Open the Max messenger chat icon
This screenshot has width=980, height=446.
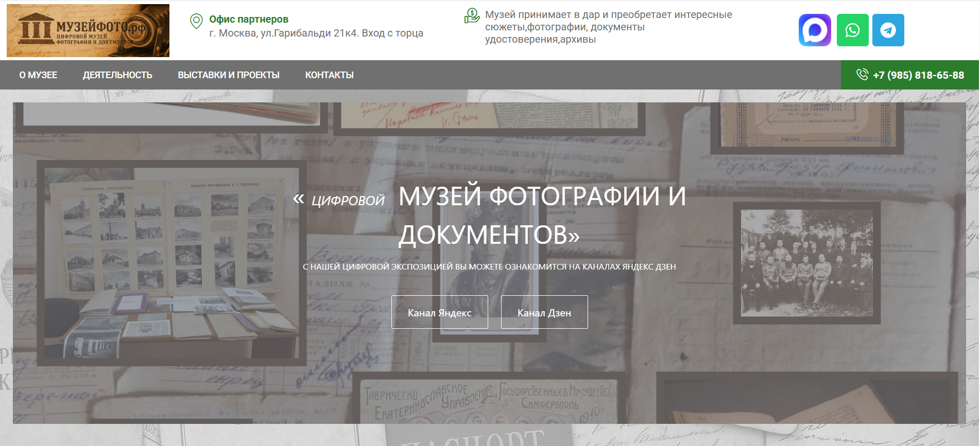tap(815, 30)
